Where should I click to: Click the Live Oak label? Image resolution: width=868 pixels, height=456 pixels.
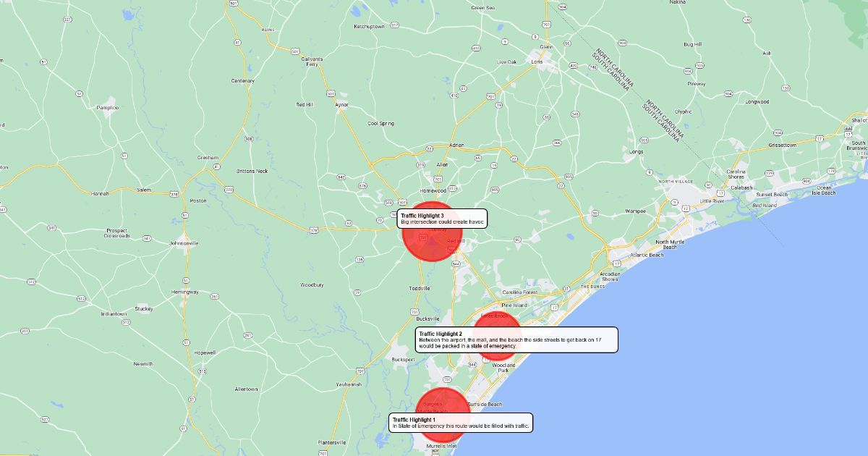[506, 62]
